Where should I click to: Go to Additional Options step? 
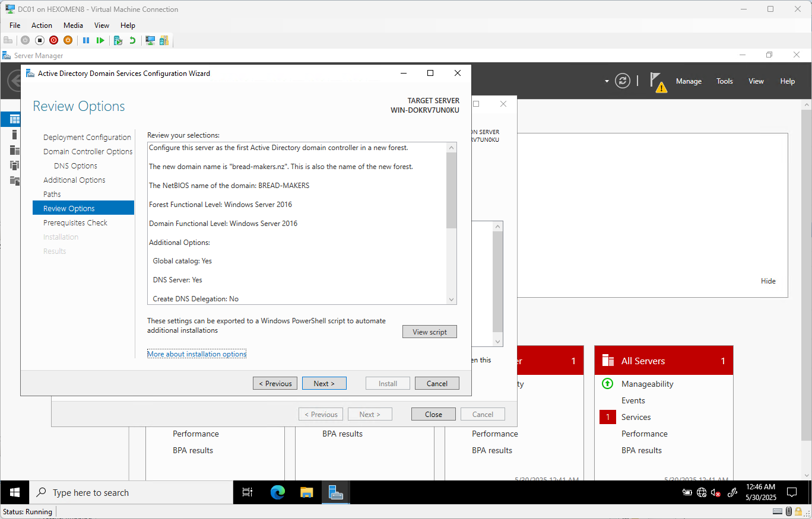click(74, 180)
